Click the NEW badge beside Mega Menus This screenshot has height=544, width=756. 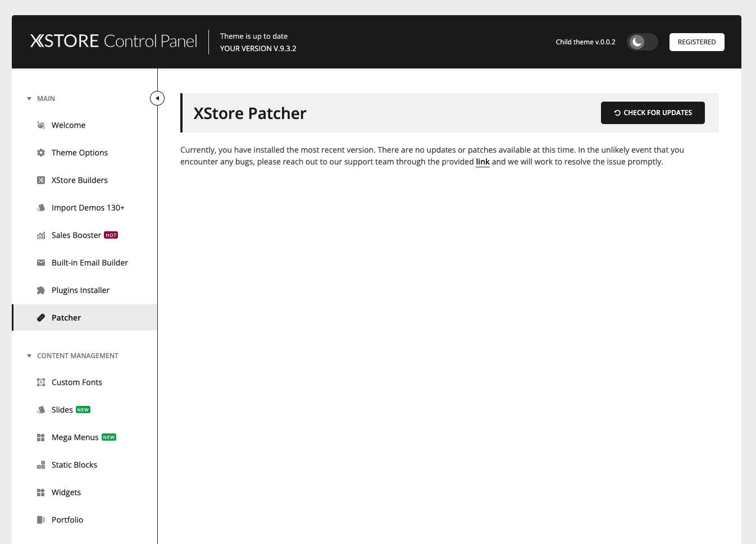coord(109,437)
